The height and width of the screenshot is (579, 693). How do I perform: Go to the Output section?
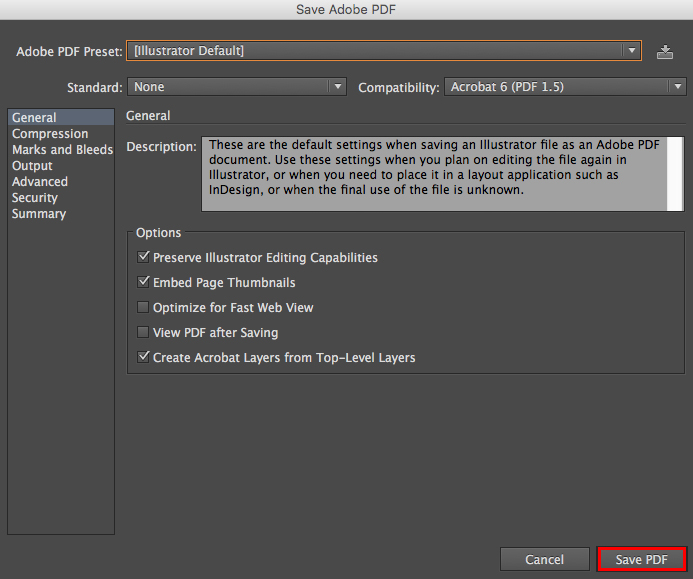[32, 166]
